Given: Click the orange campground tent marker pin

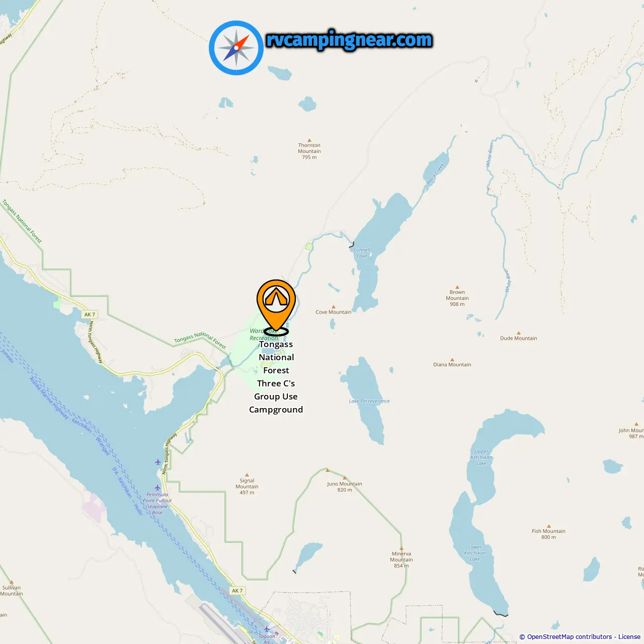Looking at the screenshot, I should 276,305.
